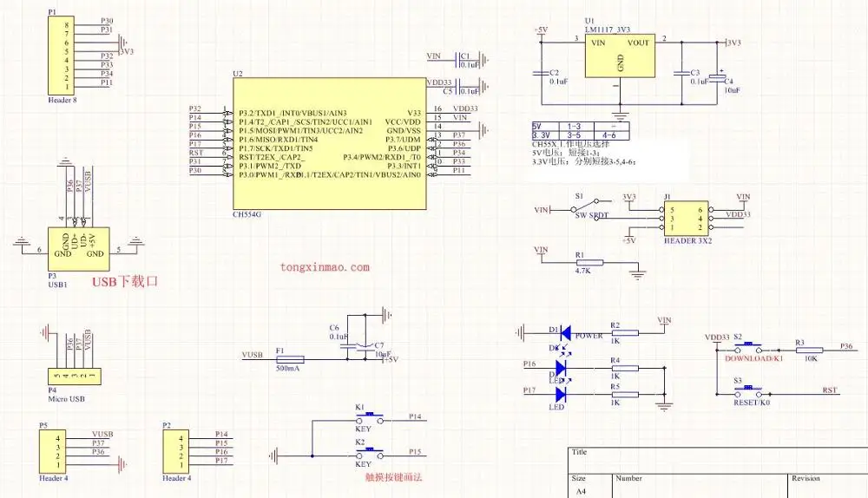Click the 'Micro USB' label text
Screen dimensions: 868x498
(67, 398)
